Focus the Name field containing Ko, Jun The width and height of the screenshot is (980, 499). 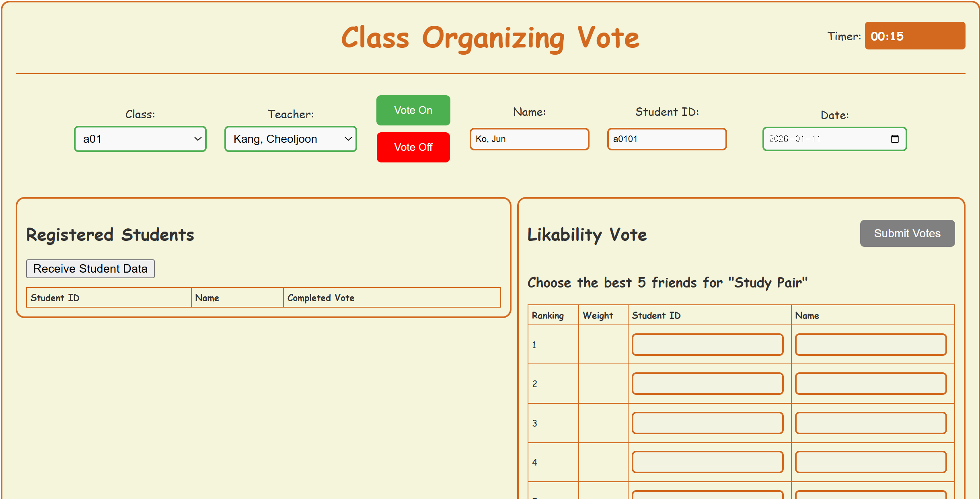pyautogui.click(x=529, y=139)
